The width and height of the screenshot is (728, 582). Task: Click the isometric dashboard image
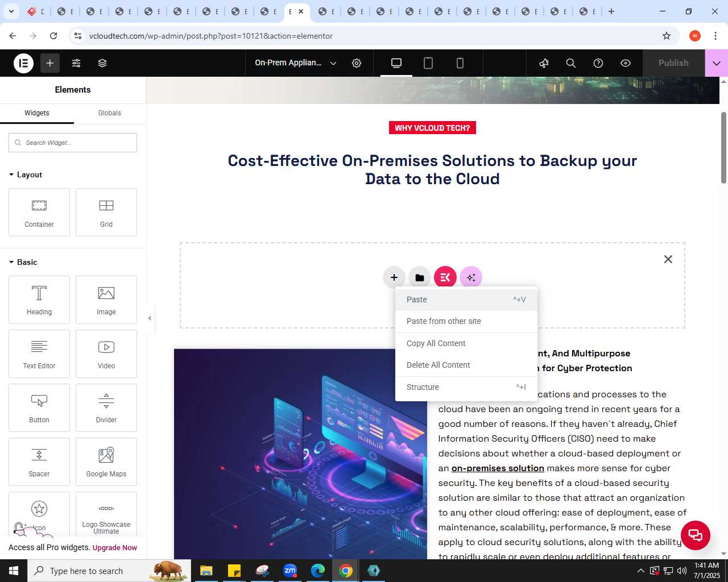pos(300,454)
